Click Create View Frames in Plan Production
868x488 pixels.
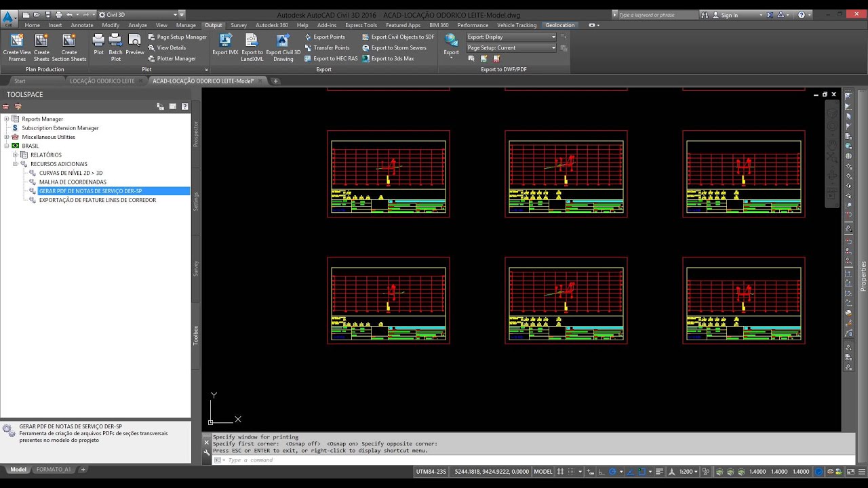pyautogui.click(x=16, y=47)
